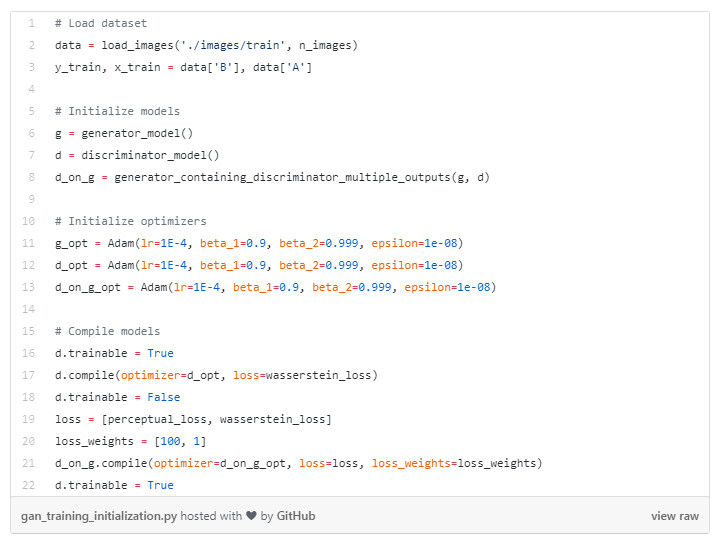The height and width of the screenshot is (539, 716).
Task: Click the '# Load dataset' comment
Action: click(100, 23)
